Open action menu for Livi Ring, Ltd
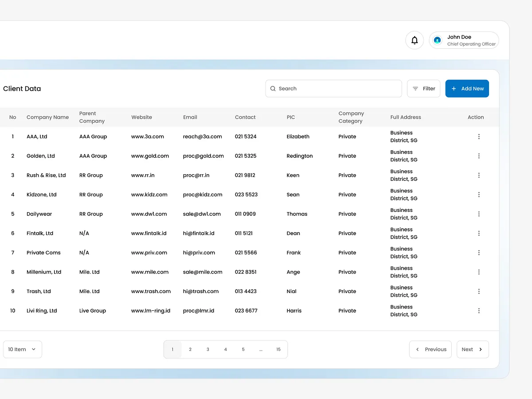 [479, 311]
